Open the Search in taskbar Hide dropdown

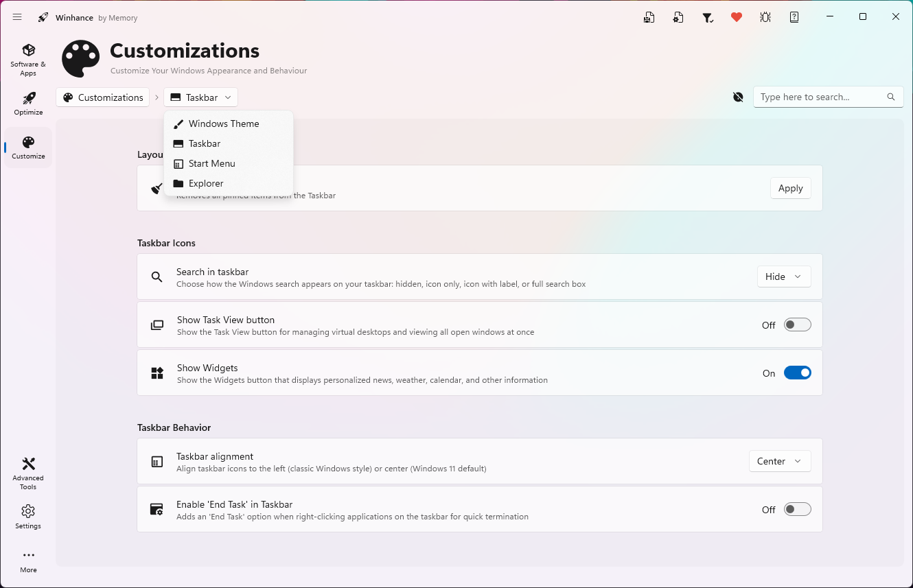(x=783, y=277)
